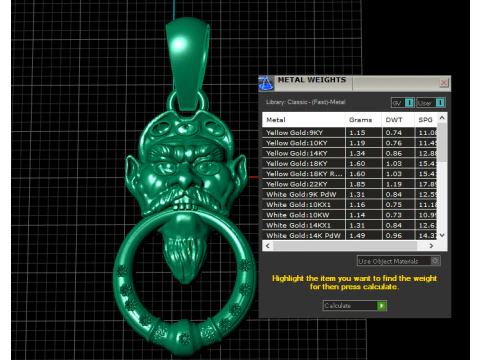Select the Yellow Gold:10KY row
The image size is (480, 360).
pos(349,143)
